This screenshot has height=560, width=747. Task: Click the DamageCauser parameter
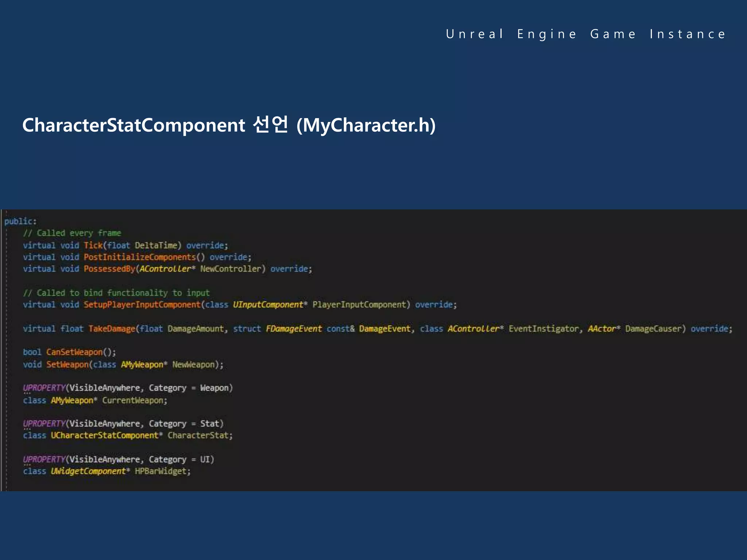pos(653,328)
